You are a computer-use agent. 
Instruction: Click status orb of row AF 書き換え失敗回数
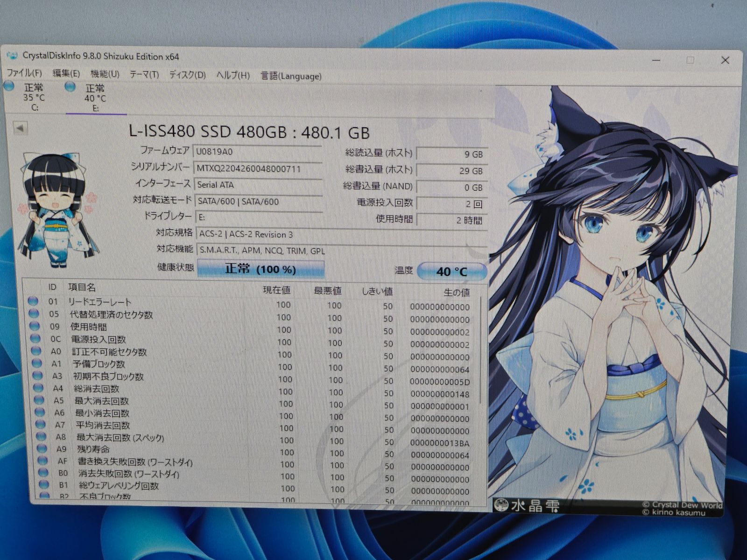coord(43,461)
